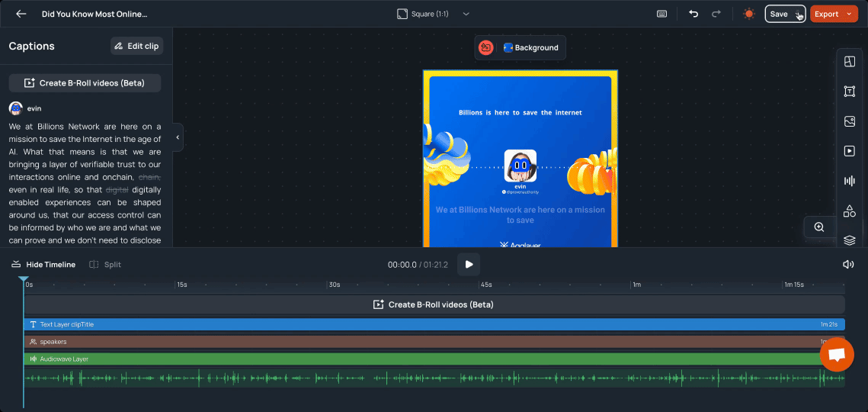This screenshot has height=412, width=868.
Task: Select the Background option above canvas
Action: pyautogui.click(x=531, y=48)
